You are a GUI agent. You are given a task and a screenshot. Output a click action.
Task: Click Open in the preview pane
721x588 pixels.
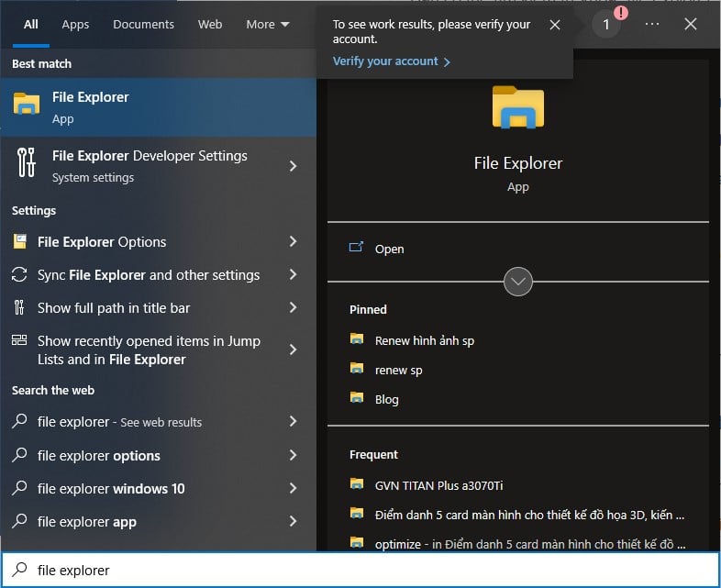coord(390,249)
